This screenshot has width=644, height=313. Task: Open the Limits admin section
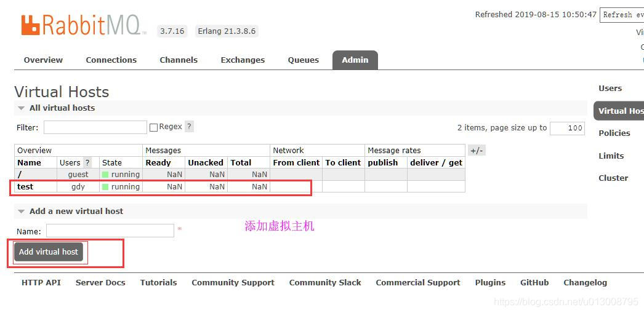pyautogui.click(x=611, y=156)
